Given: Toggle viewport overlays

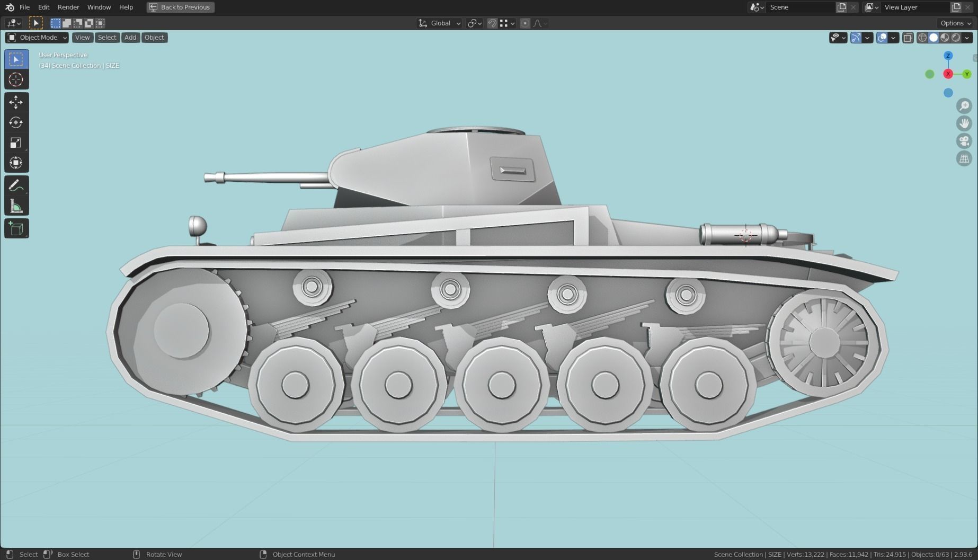Looking at the screenshot, I should pos(882,37).
